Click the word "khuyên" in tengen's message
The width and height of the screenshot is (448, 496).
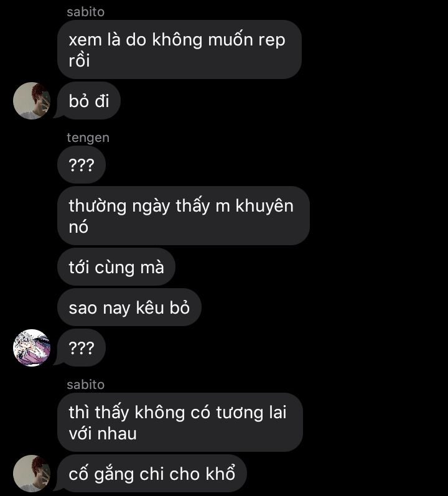pyautogui.click(x=264, y=206)
